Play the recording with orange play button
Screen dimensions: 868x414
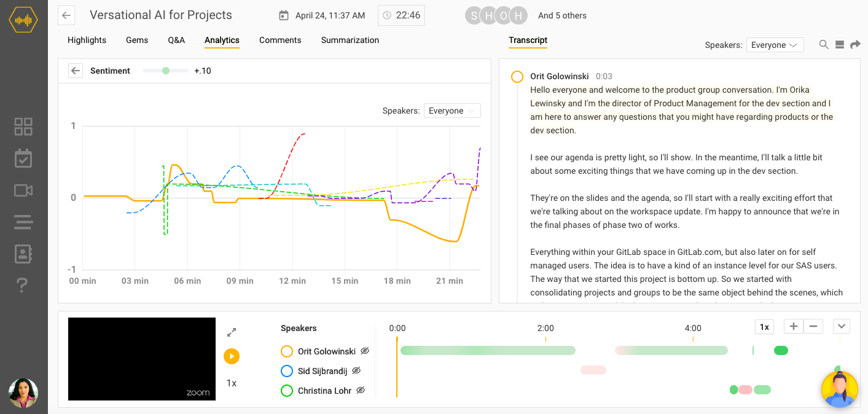232,356
